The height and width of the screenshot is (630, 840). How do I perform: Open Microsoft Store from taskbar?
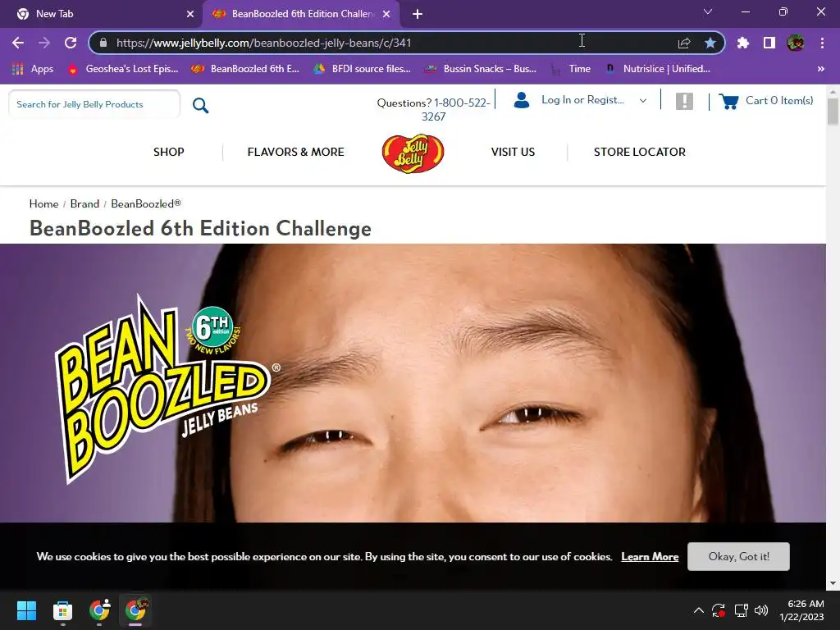(62, 610)
